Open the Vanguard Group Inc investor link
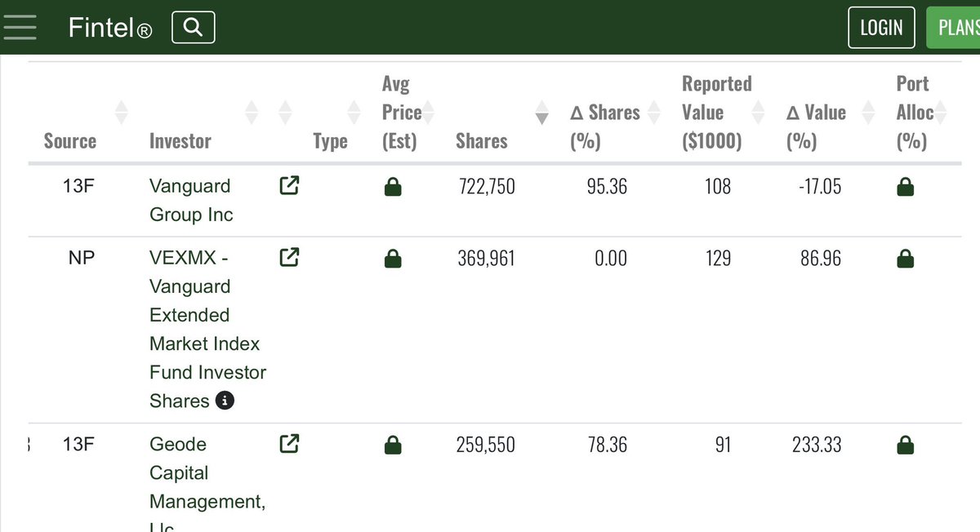 tap(191, 200)
